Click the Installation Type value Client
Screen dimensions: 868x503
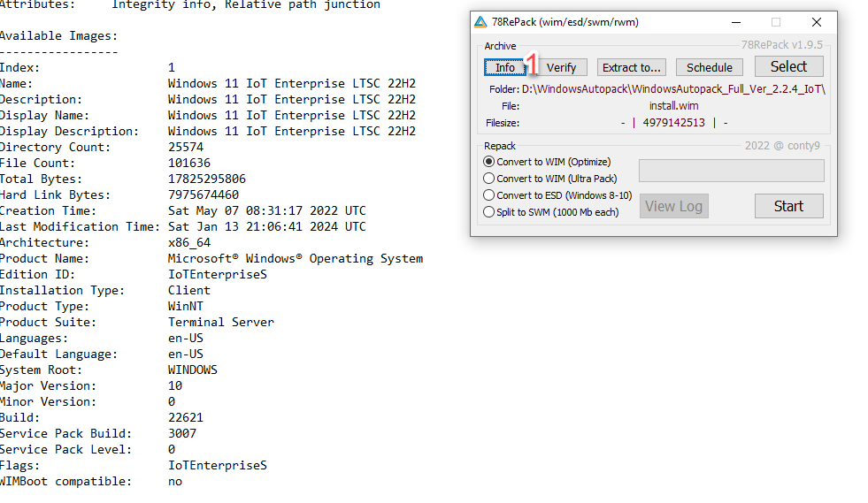tap(189, 291)
